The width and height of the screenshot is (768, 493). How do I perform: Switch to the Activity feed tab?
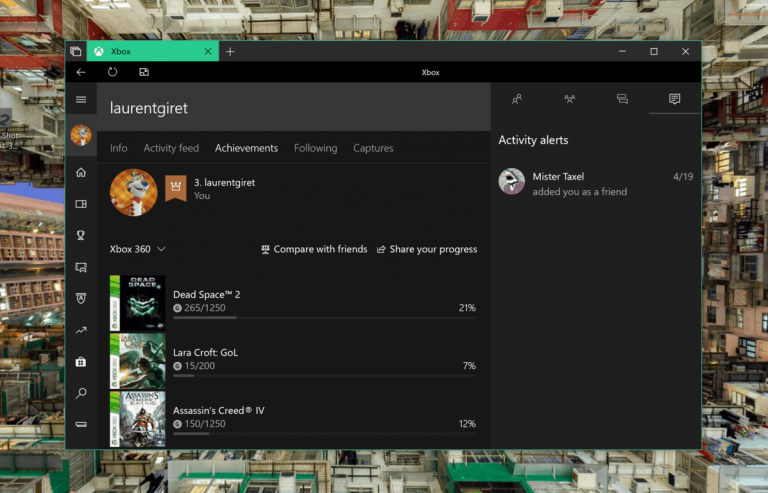click(x=171, y=148)
